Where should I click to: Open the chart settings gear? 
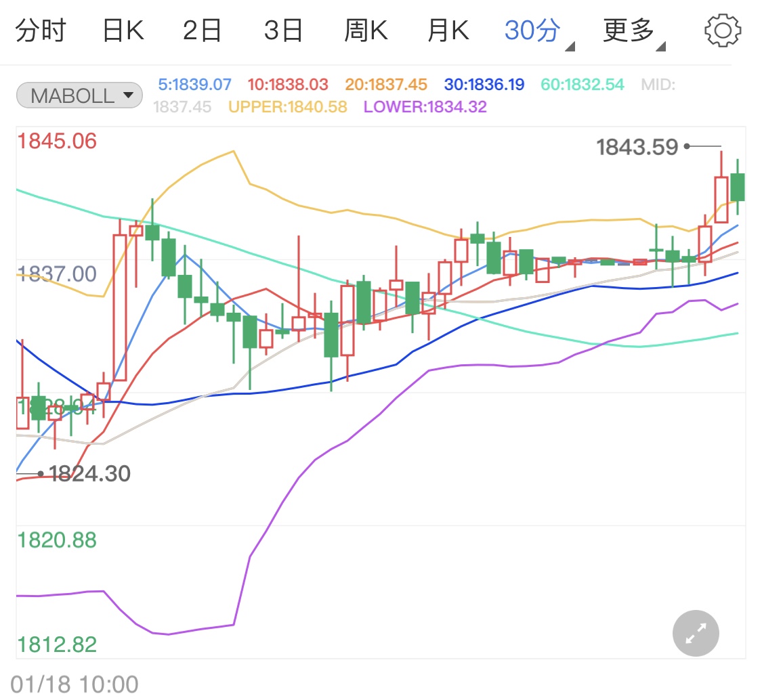point(723,29)
